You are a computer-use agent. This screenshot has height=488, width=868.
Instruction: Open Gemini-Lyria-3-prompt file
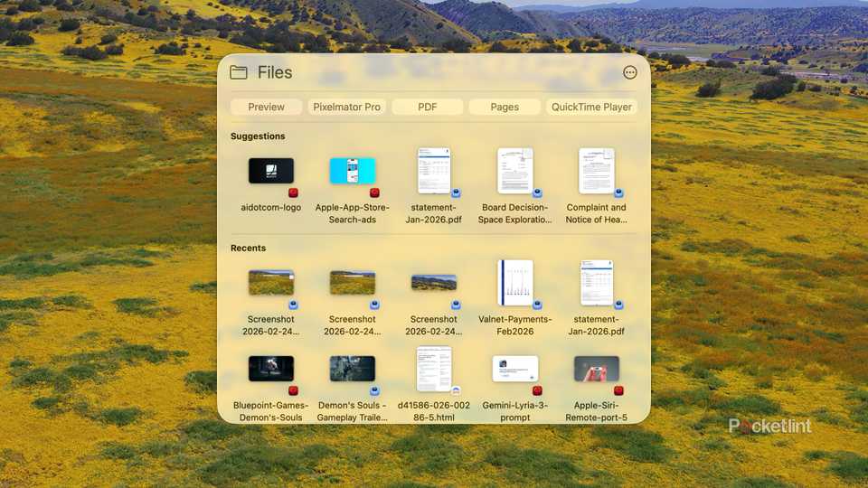[x=514, y=369]
